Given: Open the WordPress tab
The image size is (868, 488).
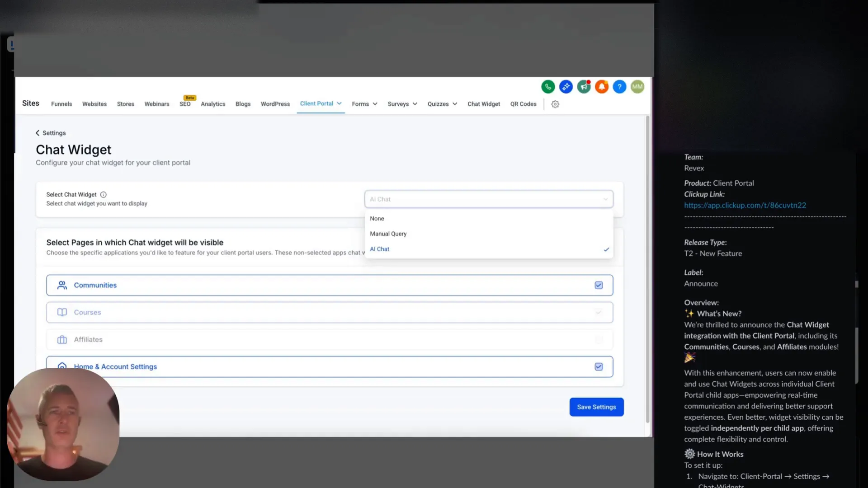Looking at the screenshot, I should [275, 104].
